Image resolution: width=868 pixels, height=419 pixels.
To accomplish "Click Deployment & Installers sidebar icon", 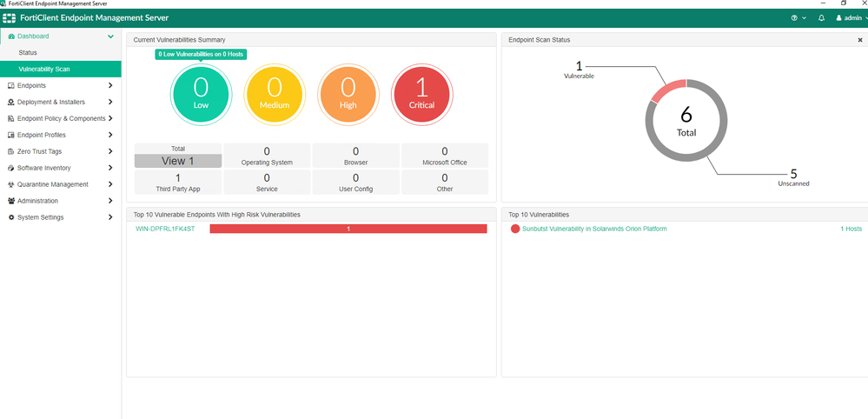I will pyautogui.click(x=11, y=103).
